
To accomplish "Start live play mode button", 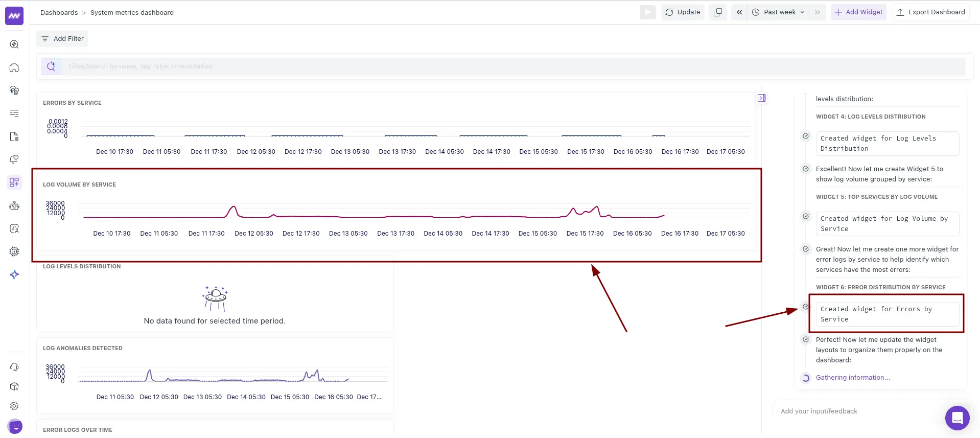I will [647, 12].
